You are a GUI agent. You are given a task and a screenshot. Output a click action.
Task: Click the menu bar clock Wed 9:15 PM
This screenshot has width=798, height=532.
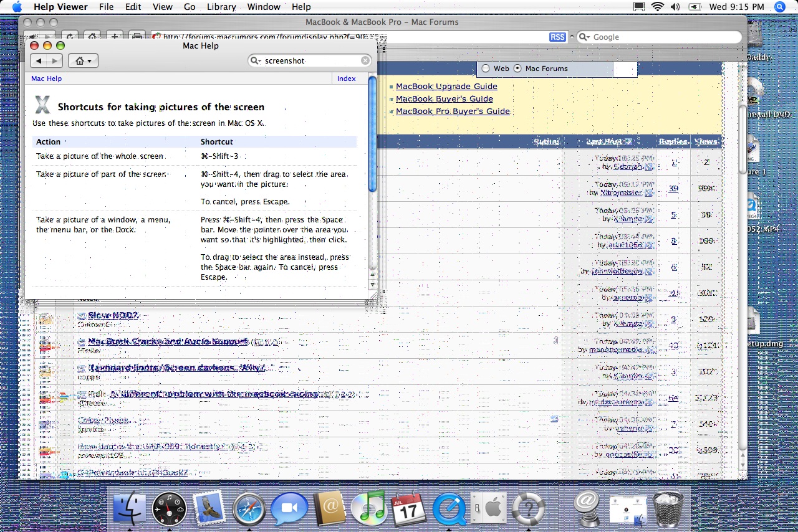tap(736, 7)
